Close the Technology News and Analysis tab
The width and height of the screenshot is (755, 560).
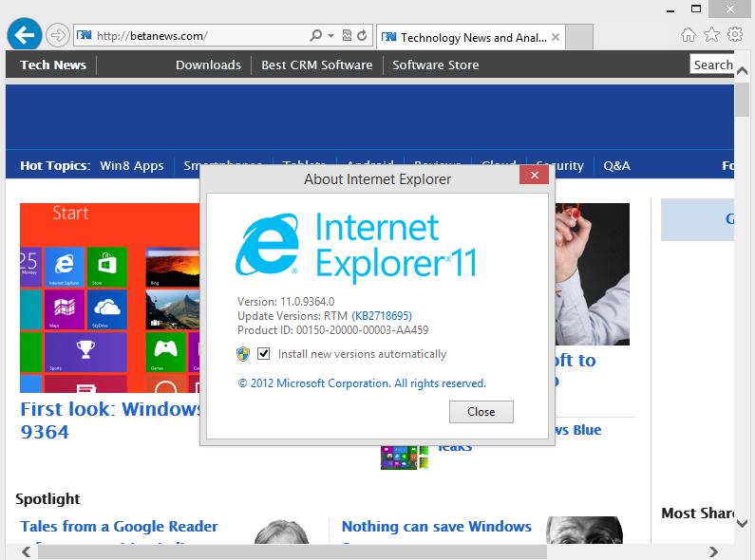pos(556,37)
